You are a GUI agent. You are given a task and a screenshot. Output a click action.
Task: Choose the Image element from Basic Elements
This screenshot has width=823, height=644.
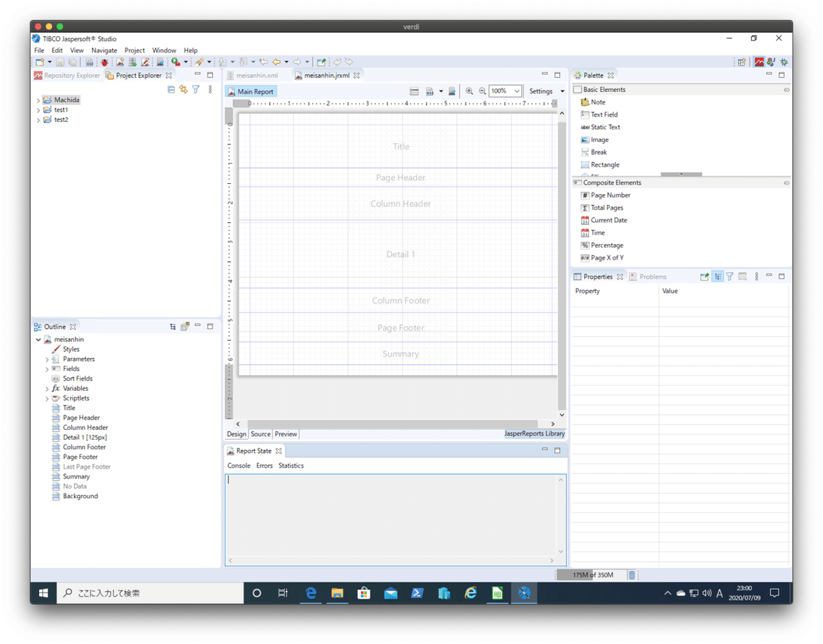(599, 139)
